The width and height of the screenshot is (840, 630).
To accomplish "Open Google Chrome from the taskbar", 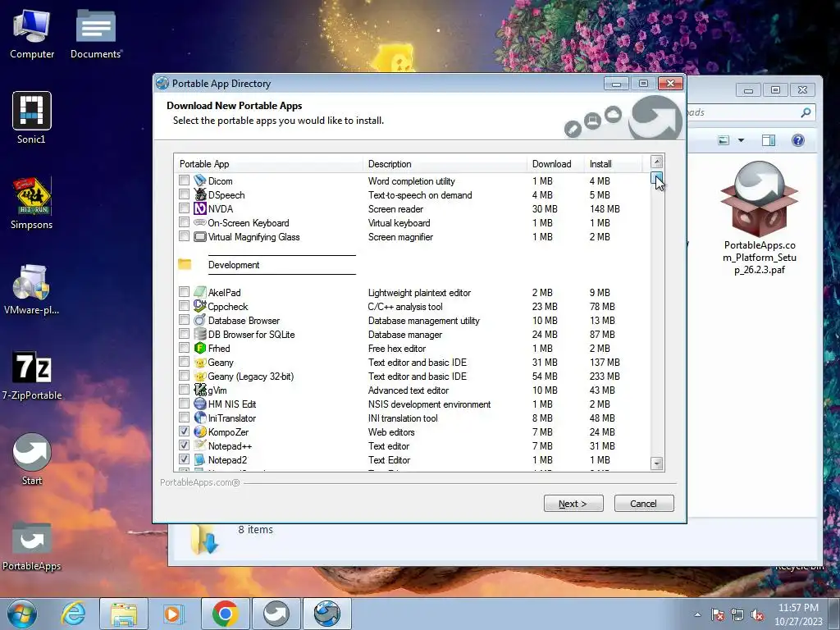I will coord(225,614).
